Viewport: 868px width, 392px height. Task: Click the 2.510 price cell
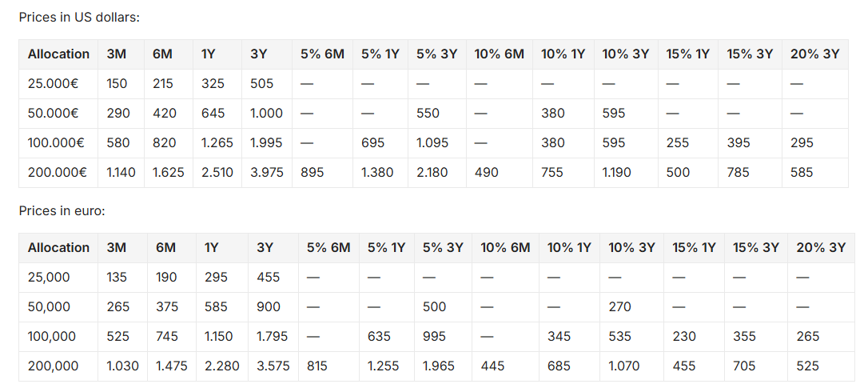pyautogui.click(x=217, y=172)
